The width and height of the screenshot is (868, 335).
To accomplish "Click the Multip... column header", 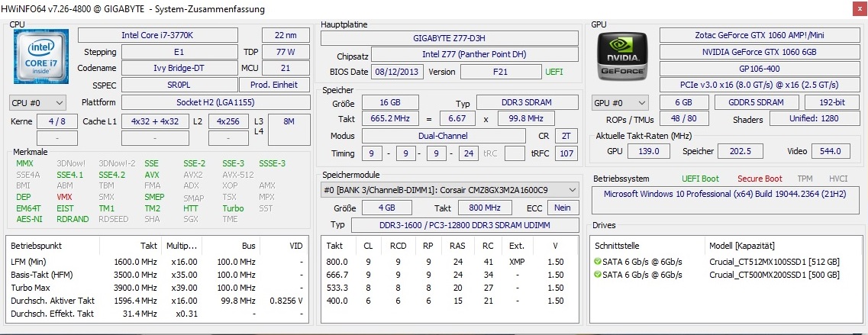I will (182, 245).
